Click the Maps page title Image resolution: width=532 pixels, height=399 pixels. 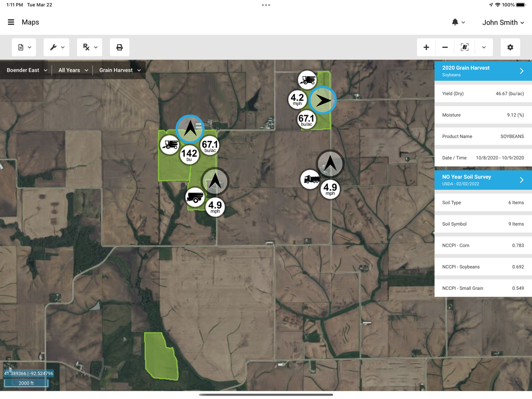(x=30, y=22)
